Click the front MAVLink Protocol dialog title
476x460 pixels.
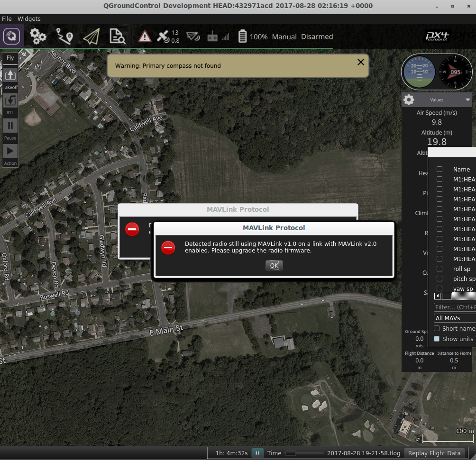[x=274, y=228]
